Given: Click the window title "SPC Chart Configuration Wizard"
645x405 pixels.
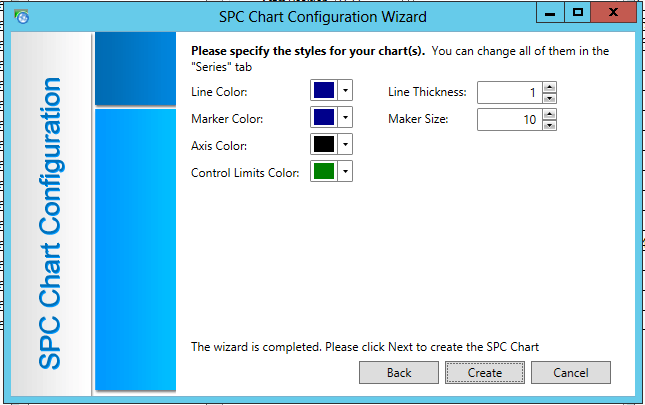Looking at the screenshot, I should 322,17.
